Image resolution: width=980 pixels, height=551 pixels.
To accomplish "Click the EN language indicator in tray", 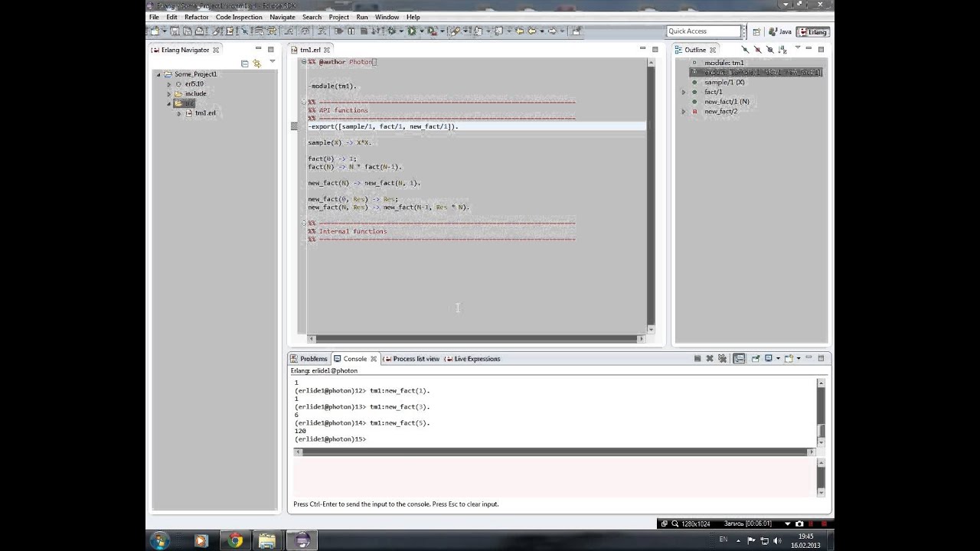I will (724, 540).
